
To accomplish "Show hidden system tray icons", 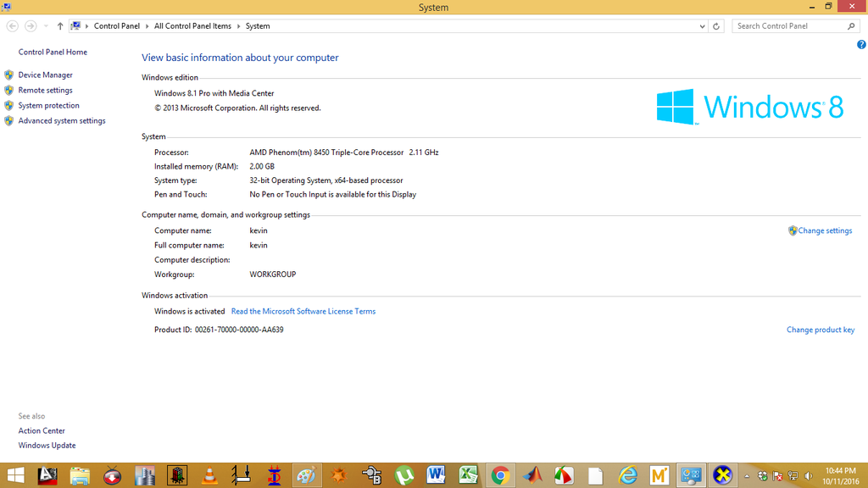I will [747, 475].
